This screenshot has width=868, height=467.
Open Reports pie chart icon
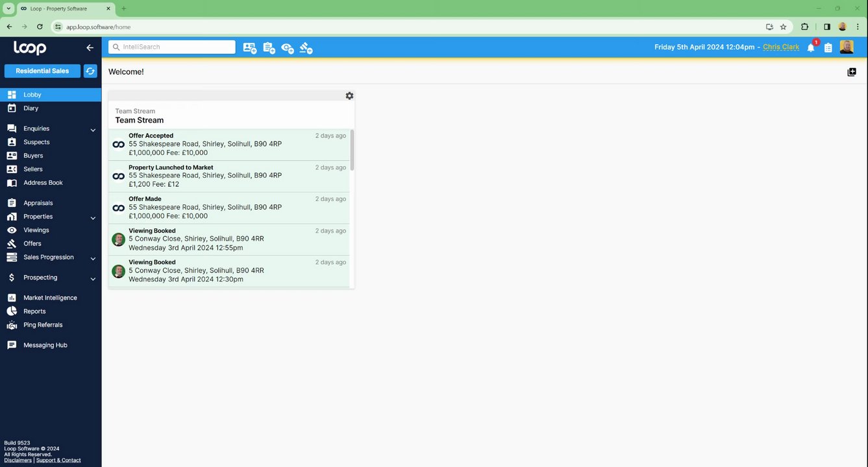(x=12, y=311)
